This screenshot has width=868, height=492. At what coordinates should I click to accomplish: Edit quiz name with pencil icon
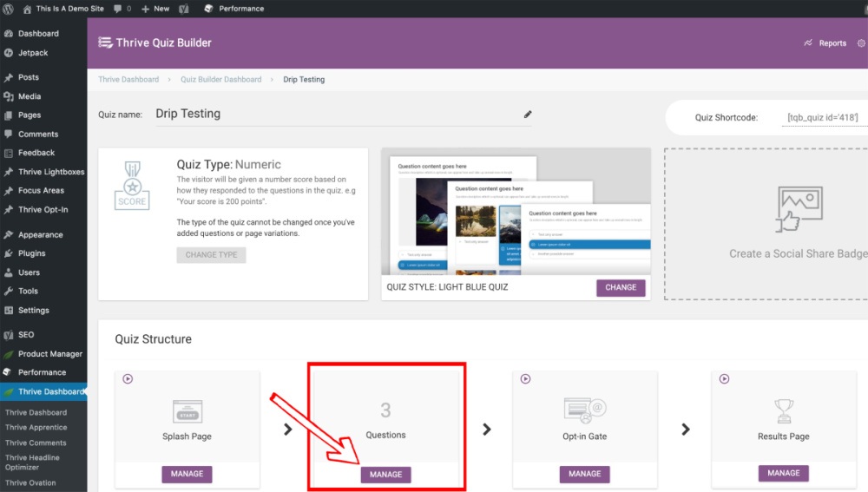coord(528,115)
